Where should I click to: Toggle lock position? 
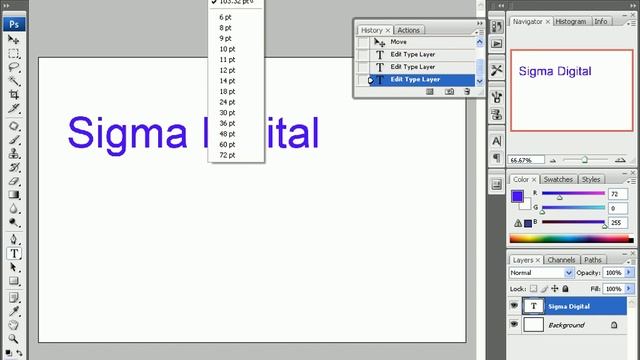point(555,289)
